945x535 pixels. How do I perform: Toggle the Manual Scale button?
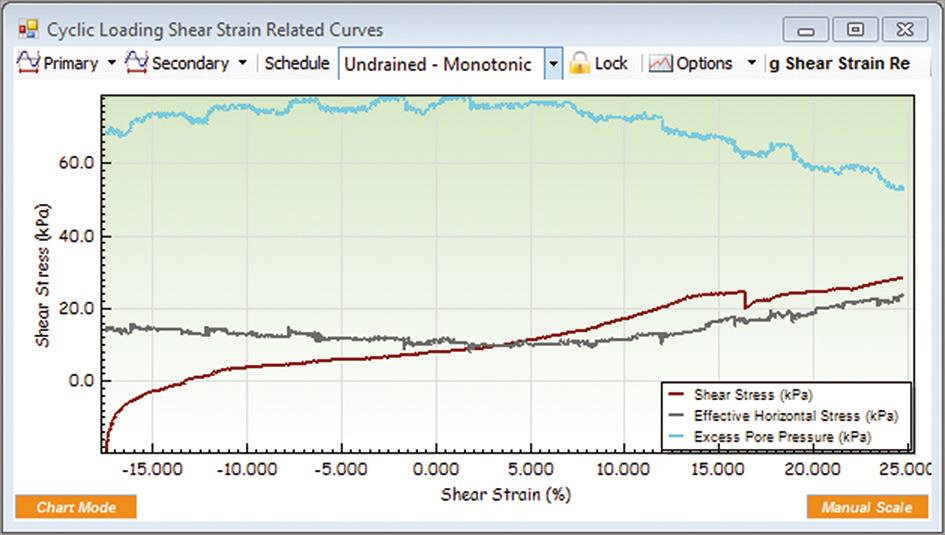(867, 507)
